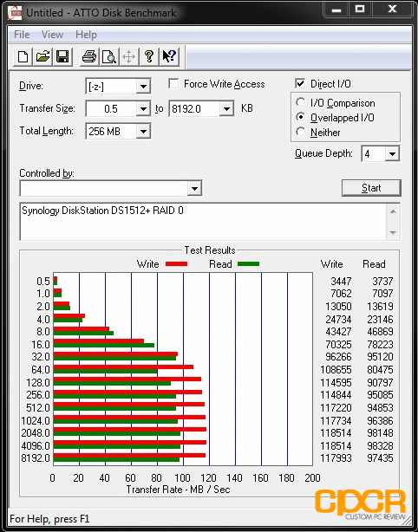The image size is (418, 532).
Task: Click the Read value 46869 for 8.0
Action: point(380,332)
